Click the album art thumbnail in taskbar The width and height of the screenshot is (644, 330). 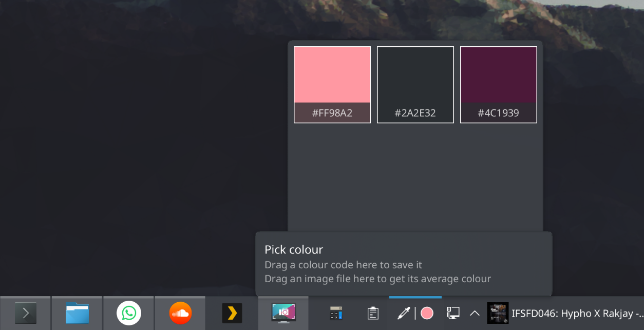498,313
